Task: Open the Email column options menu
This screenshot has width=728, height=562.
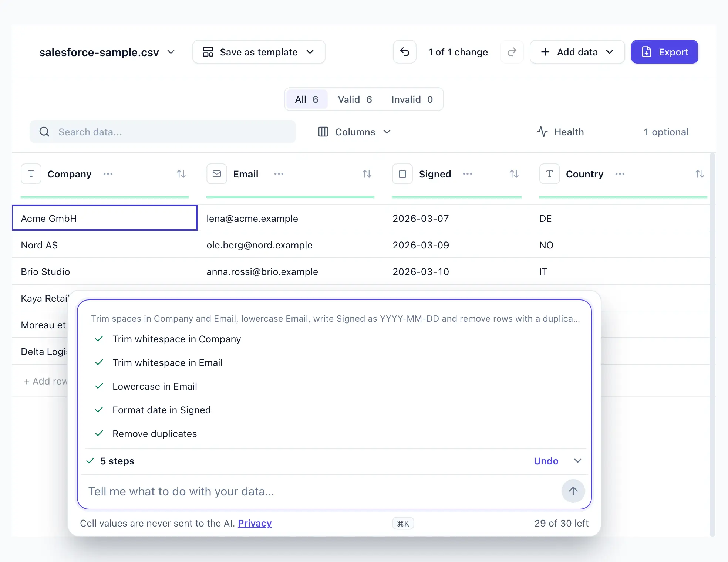Action: pos(279,174)
